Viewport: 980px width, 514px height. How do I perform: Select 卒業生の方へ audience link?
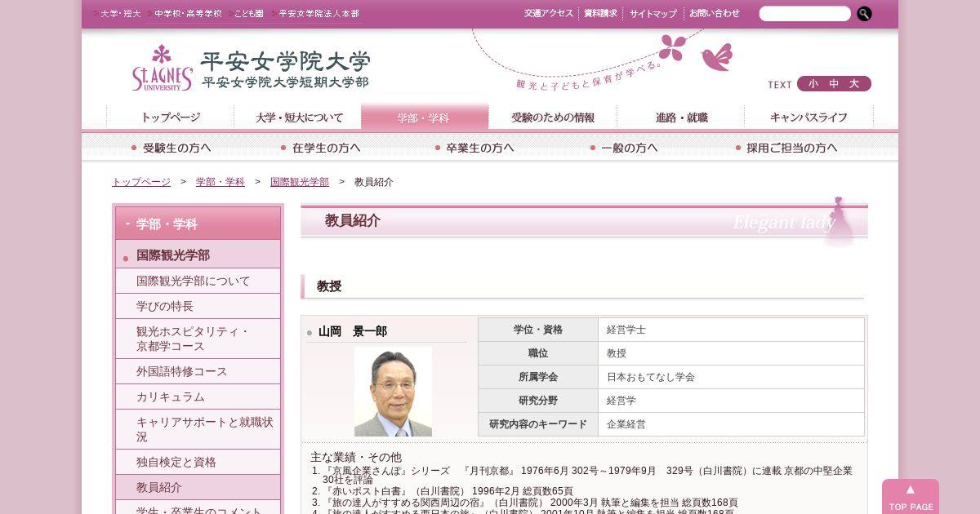coord(474,148)
